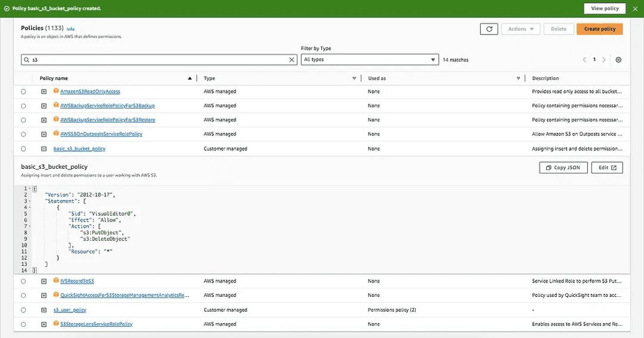
Task: Click the "s3:DeleteObject" line in JSON
Action: click(105, 239)
